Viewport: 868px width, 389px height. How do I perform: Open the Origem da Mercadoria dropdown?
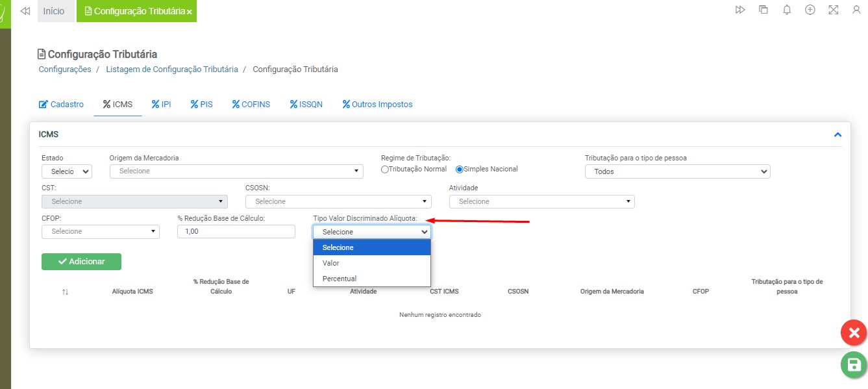(x=236, y=171)
